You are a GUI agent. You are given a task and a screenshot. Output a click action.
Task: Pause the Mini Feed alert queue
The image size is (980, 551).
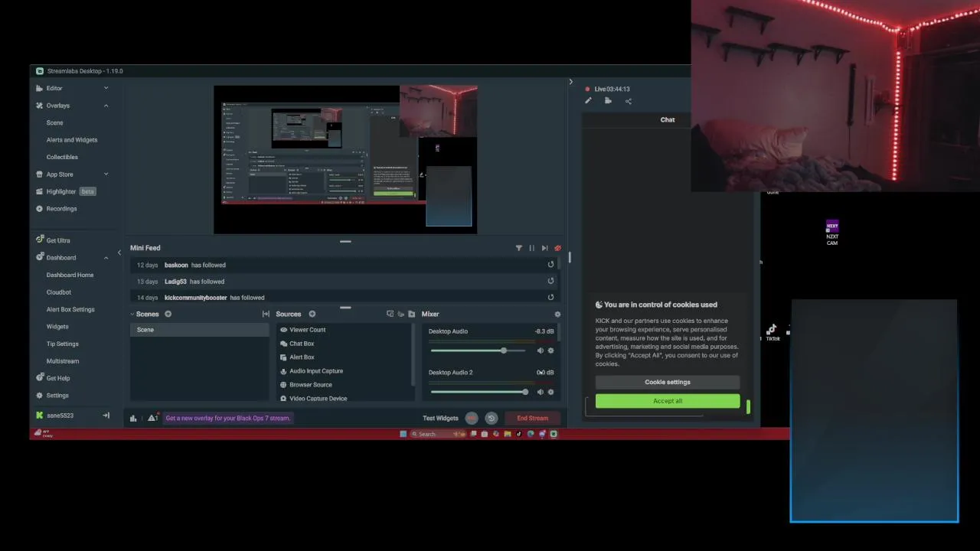click(x=531, y=248)
